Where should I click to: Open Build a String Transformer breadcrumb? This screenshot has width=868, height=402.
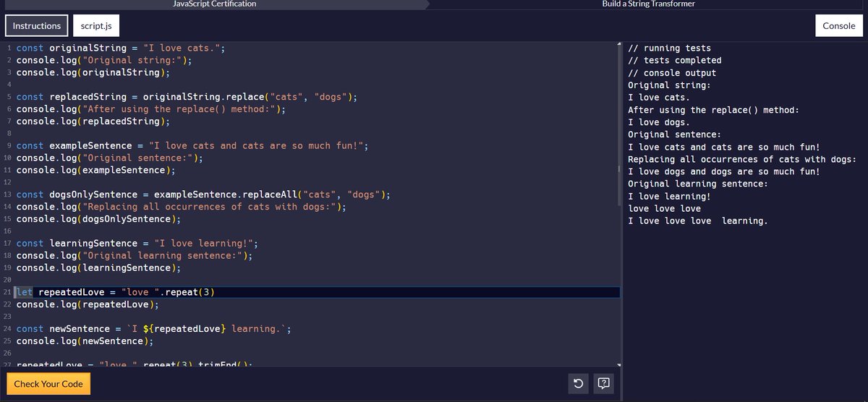(x=648, y=4)
